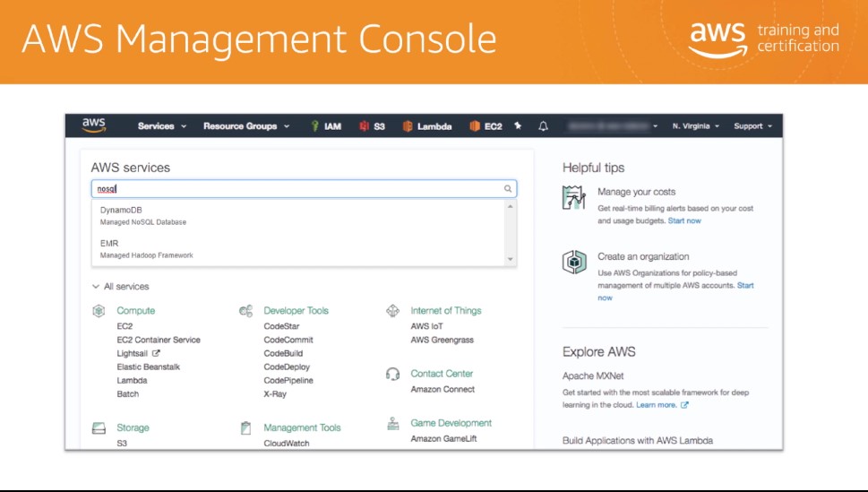Click the Manage your costs icon

point(574,198)
